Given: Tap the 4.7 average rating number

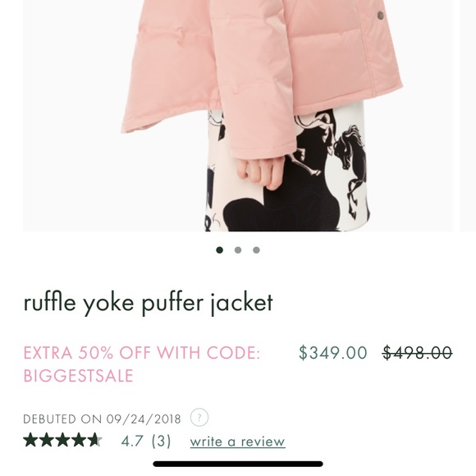Looking at the screenshot, I should [x=132, y=441].
